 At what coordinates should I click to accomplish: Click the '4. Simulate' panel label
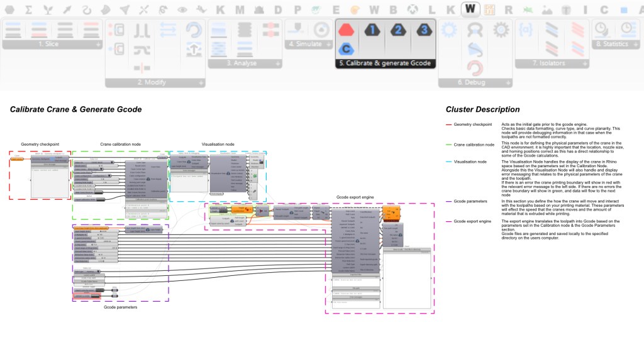point(306,45)
